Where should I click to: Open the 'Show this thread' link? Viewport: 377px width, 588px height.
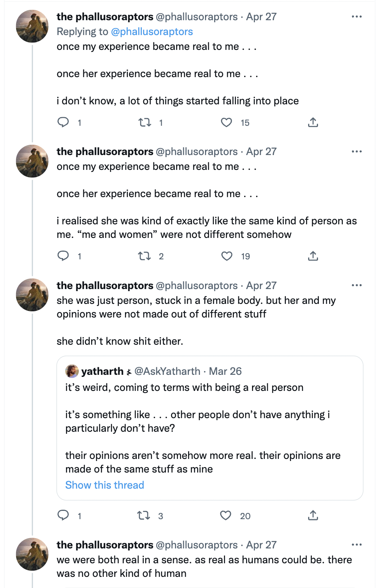105,485
